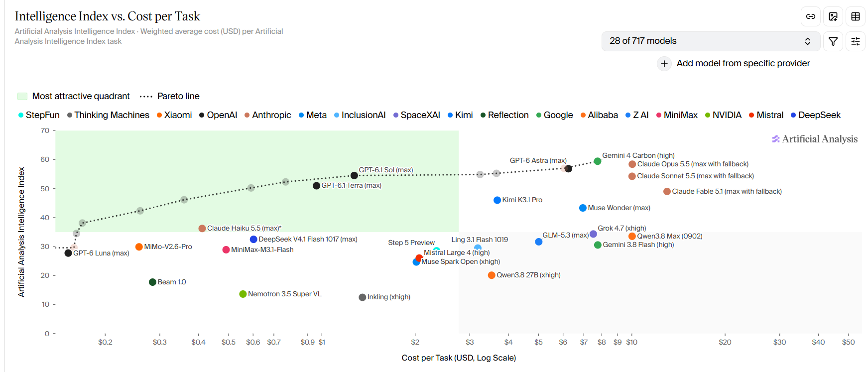Screen dimensions: 868x372
Task: Toggle DeepSeek series in the legend
Action: pyautogui.click(x=816, y=115)
